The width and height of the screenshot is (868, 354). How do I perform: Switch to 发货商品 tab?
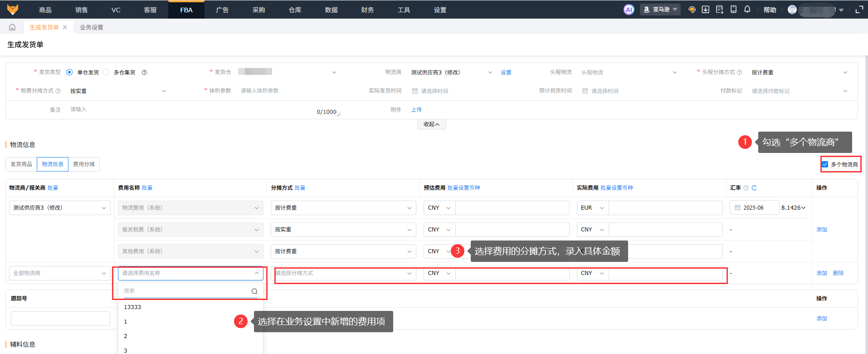point(21,164)
